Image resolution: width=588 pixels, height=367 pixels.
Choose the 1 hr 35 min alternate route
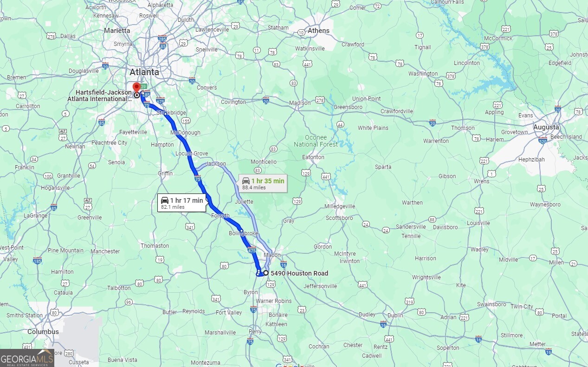click(263, 183)
